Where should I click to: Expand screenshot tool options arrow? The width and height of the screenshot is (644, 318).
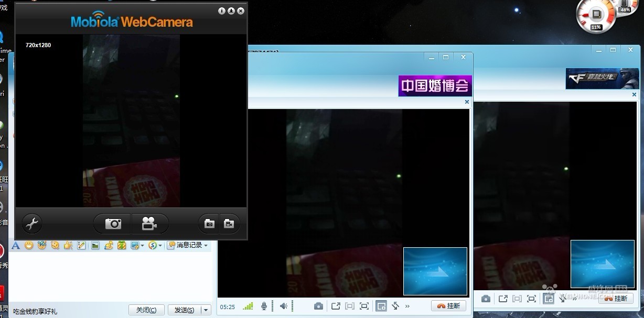(x=142, y=246)
